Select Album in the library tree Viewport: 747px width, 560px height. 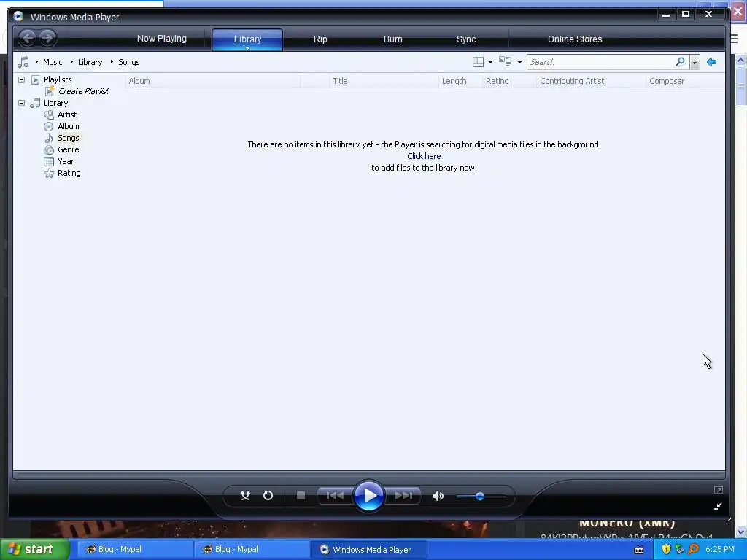[68, 126]
